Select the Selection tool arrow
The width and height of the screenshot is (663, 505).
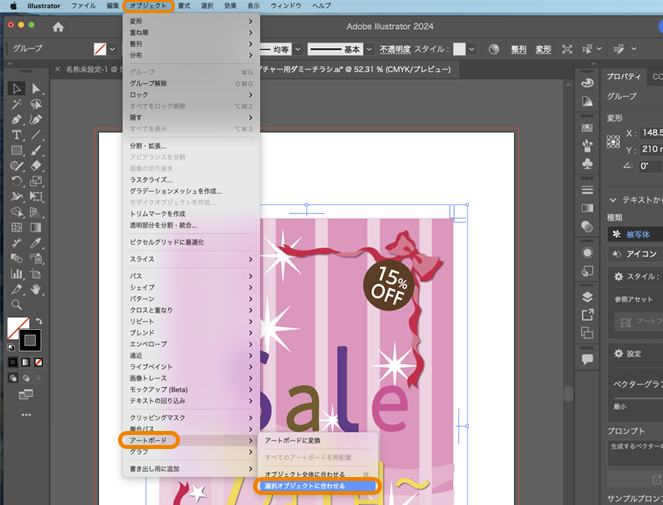point(16,88)
